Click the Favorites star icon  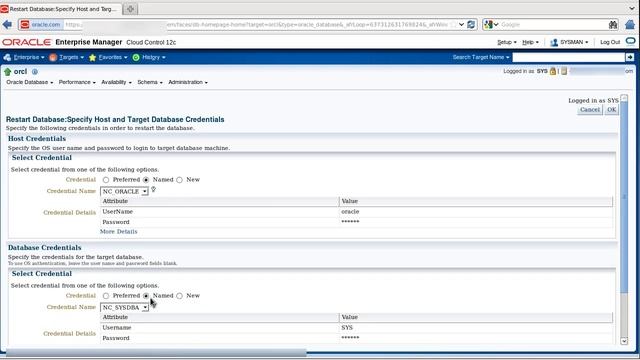(93, 58)
